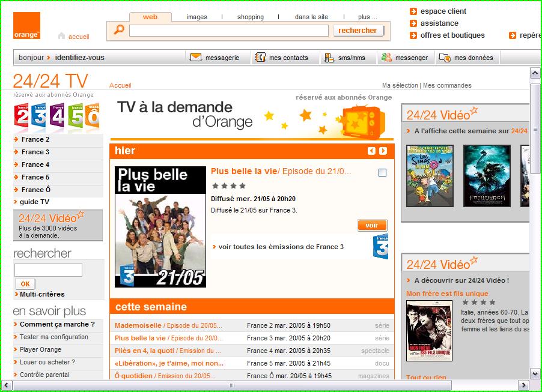Open messenger people icon
The height and width of the screenshot is (392, 542).
(x=386, y=58)
